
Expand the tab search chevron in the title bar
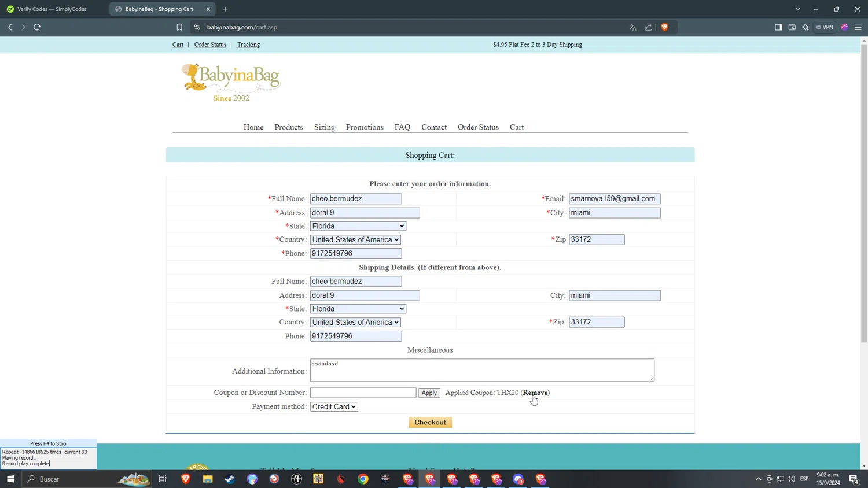(798, 9)
